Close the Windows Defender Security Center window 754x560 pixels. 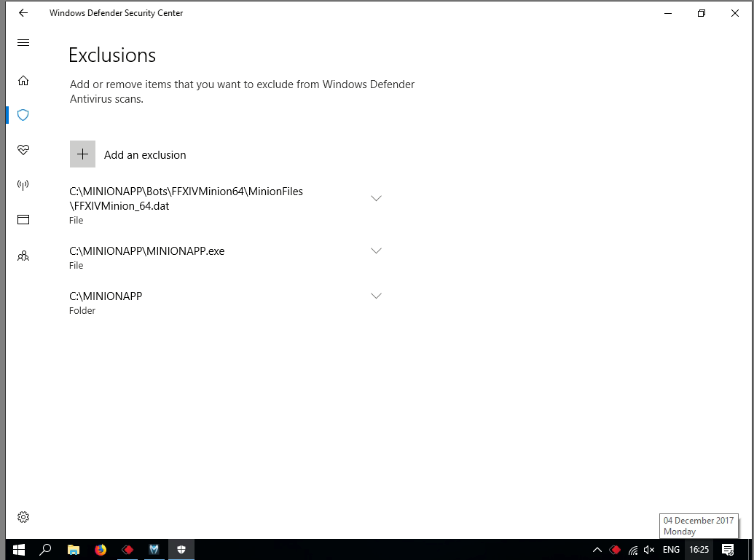pos(735,13)
